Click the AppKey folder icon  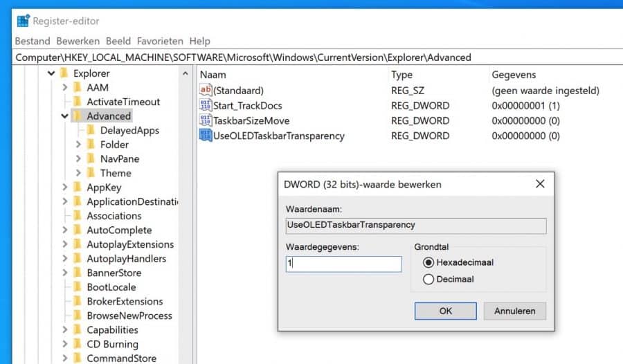(x=78, y=187)
